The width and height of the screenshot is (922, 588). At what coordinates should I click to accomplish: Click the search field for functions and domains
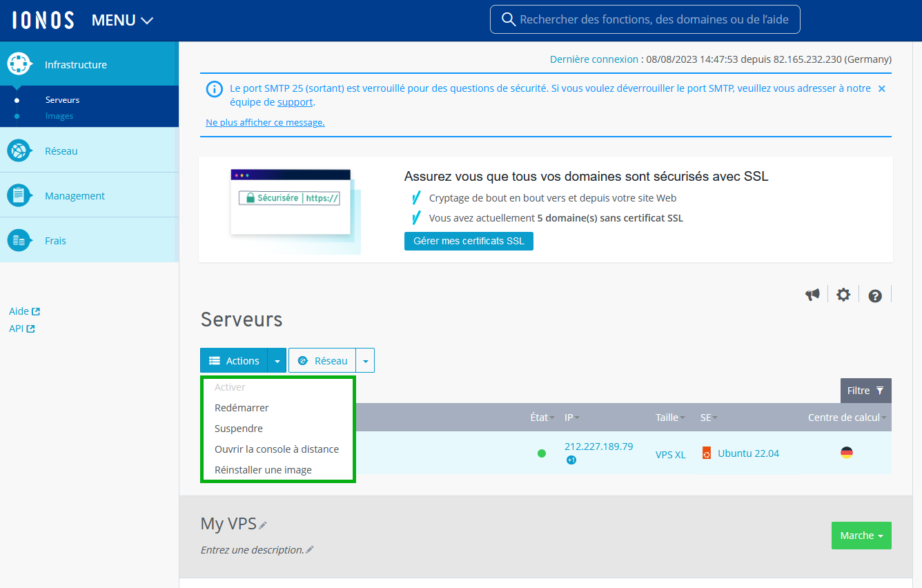coord(645,19)
